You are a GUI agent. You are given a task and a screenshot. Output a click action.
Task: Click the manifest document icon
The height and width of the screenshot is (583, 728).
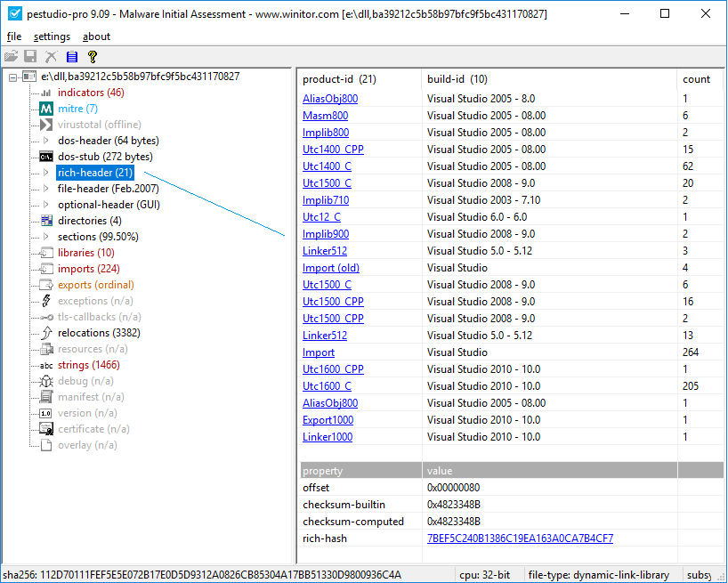coord(46,397)
